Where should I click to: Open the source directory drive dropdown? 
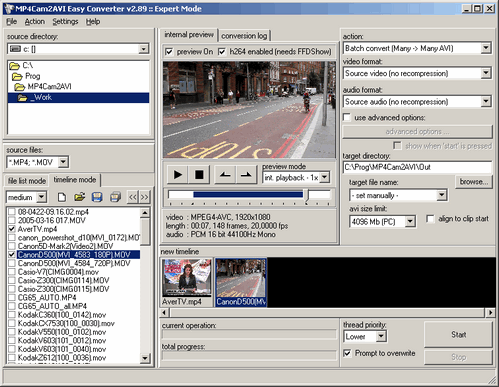[x=144, y=49]
